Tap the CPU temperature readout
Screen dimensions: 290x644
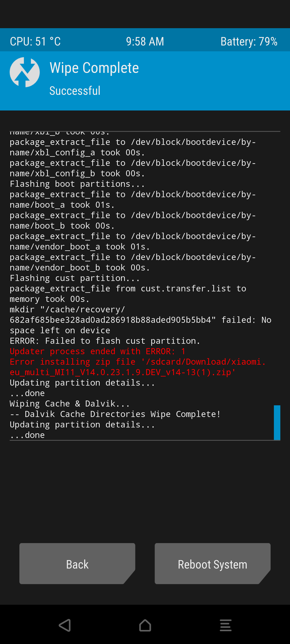click(x=35, y=41)
